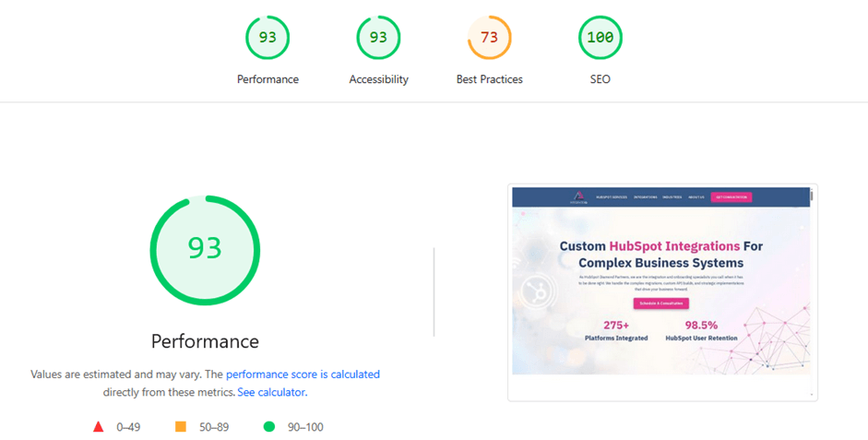The width and height of the screenshot is (868, 440).
Task: Click the HubSpot sprocket graphic in thumbnail
Action: click(x=537, y=291)
